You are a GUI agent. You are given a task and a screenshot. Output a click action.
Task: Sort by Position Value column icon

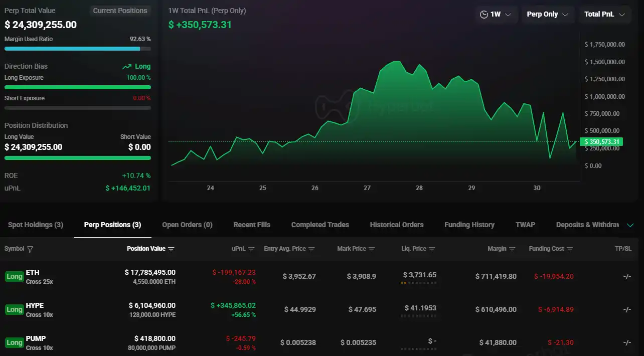pos(171,249)
